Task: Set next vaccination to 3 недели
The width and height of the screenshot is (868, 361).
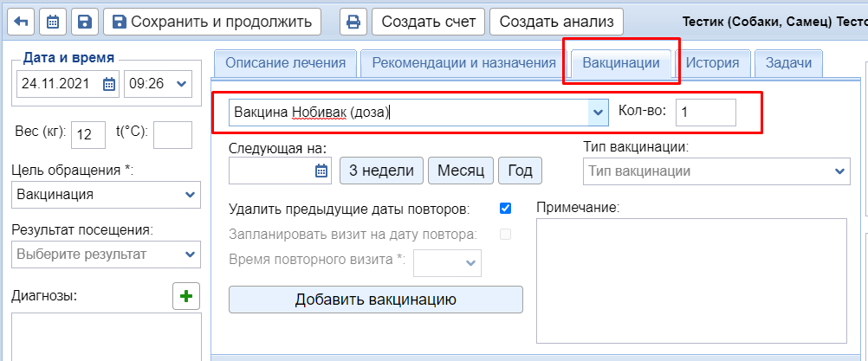Action: (381, 171)
